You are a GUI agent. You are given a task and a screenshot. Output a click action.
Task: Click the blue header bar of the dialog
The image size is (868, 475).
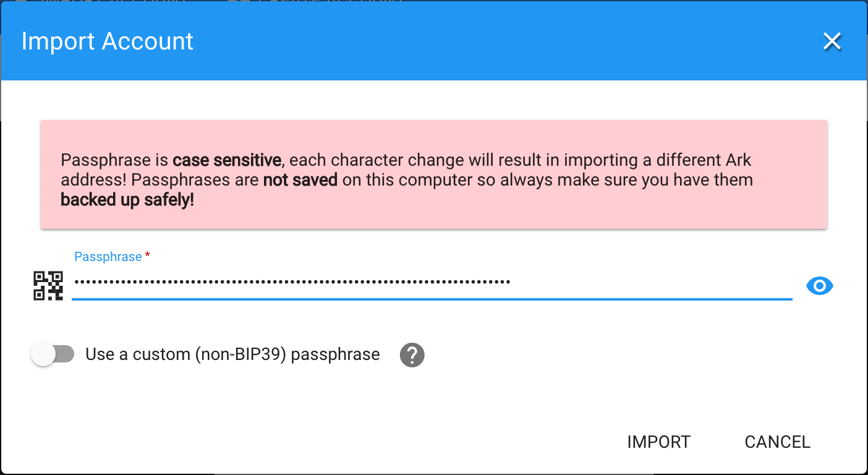pyautogui.click(x=433, y=41)
